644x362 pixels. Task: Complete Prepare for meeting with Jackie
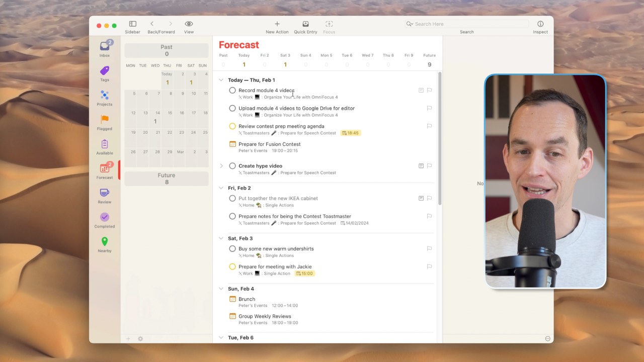(x=232, y=266)
